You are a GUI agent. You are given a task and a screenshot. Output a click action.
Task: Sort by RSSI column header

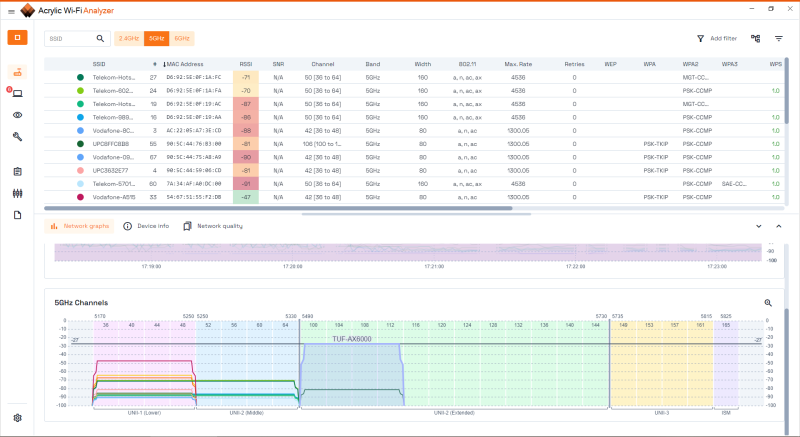click(246, 64)
